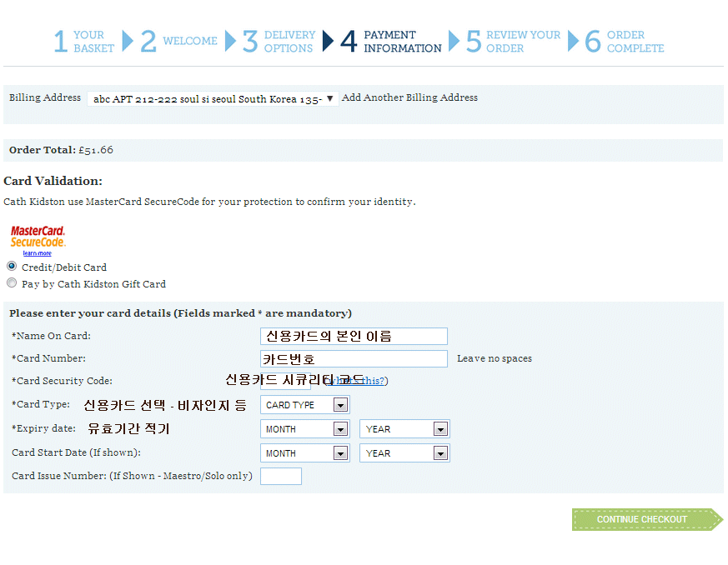Click the MasterCard SecureCode learn more link
Image resolution: width=728 pixels, height=565 pixels.
click(x=37, y=253)
